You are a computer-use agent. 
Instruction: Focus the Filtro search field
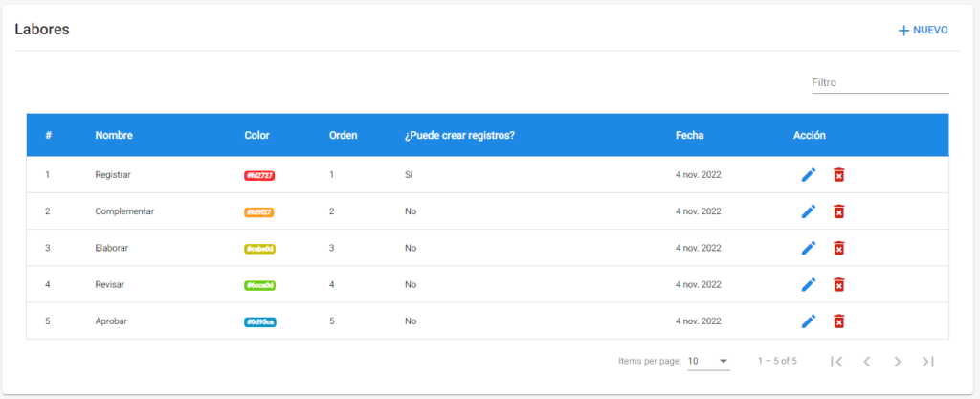tap(880, 83)
